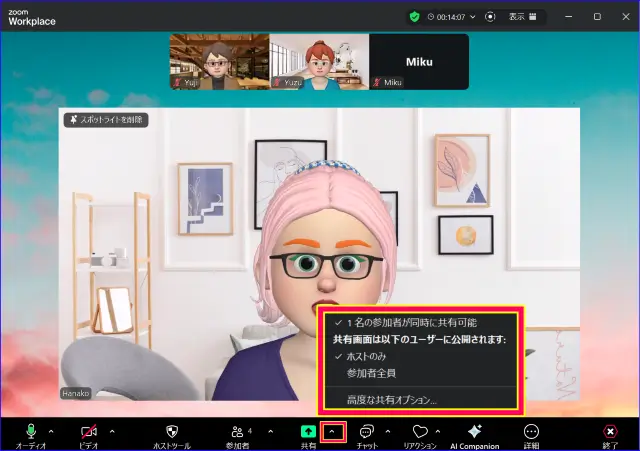Image resolution: width=640 pixels, height=451 pixels.
Task: Select ホストのみ sharing option
Action: [420, 356]
